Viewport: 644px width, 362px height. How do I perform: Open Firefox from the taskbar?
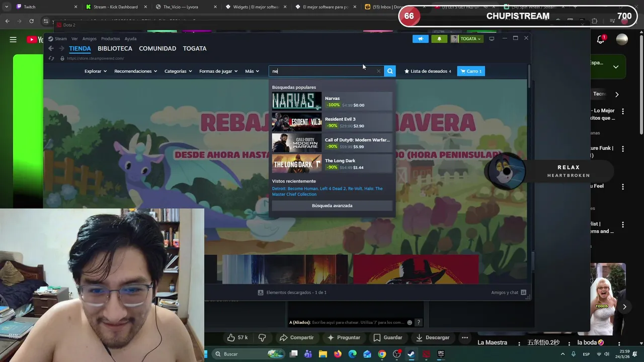tap(338, 354)
